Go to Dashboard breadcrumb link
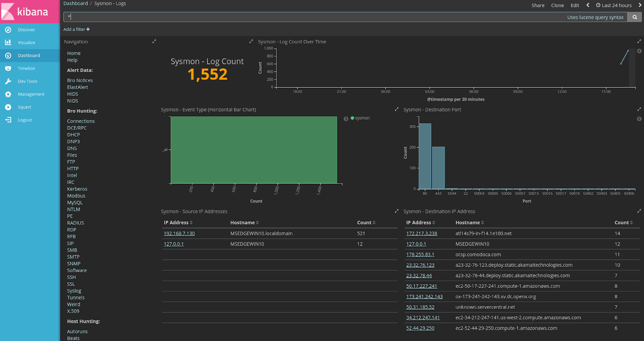The height and width of the screenshot is (341, 644). click(75, 4)
